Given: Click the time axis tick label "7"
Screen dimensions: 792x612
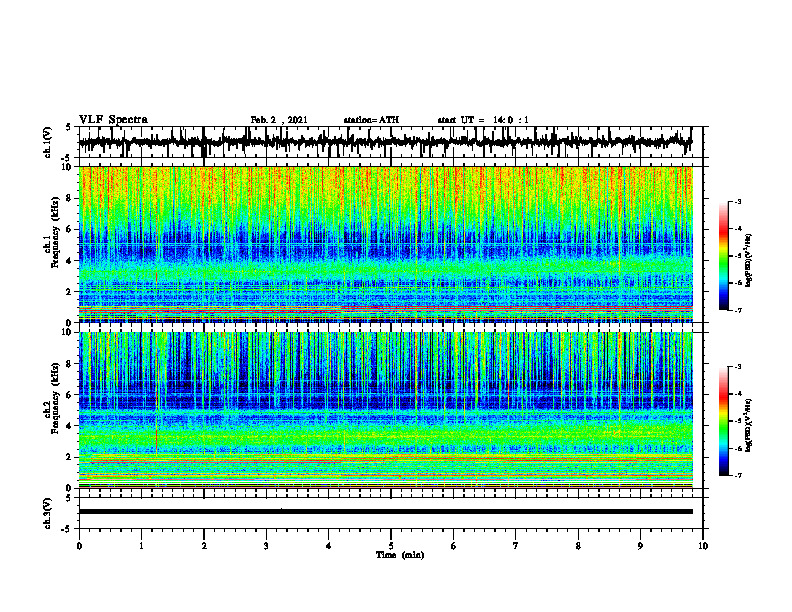Looking at the screenshot, I should [x=516, y=546].
